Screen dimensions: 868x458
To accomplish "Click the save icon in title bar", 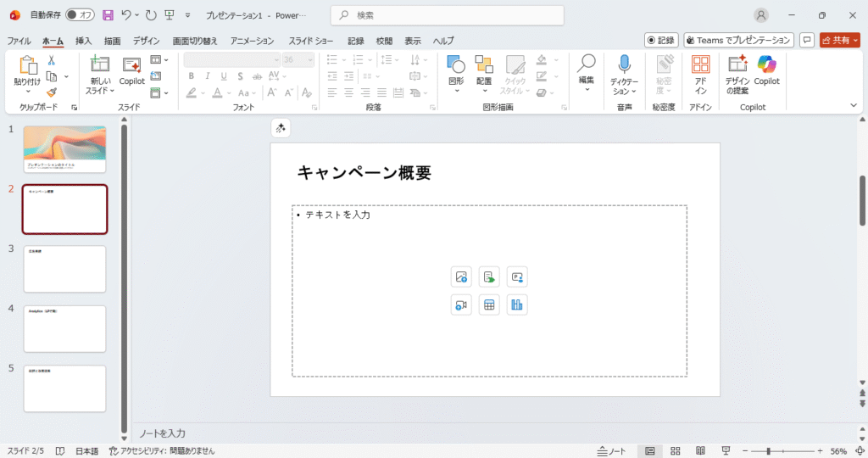I will [x=108, y=15].
